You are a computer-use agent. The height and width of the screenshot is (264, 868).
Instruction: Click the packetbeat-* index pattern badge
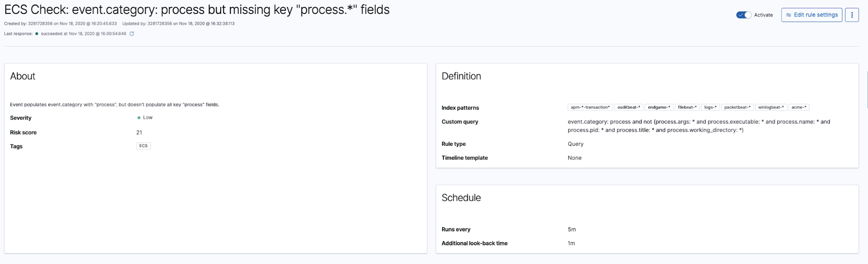click(737, 107)
